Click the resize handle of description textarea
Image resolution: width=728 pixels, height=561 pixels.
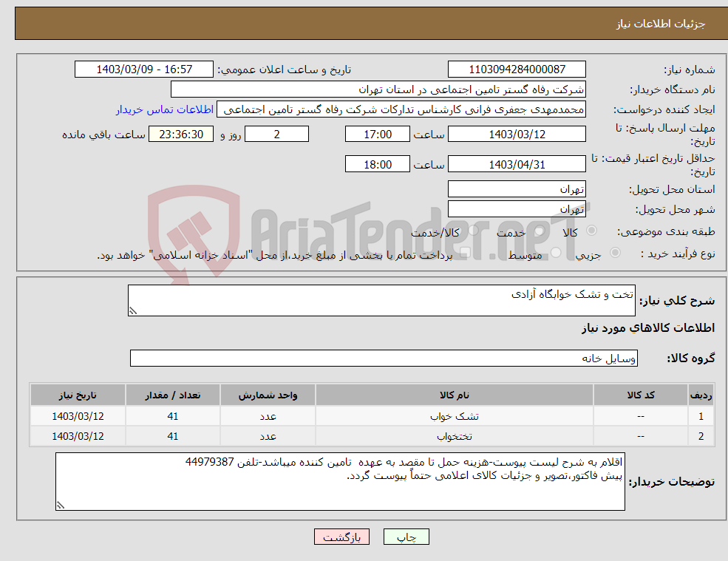[x=133, y=311]
